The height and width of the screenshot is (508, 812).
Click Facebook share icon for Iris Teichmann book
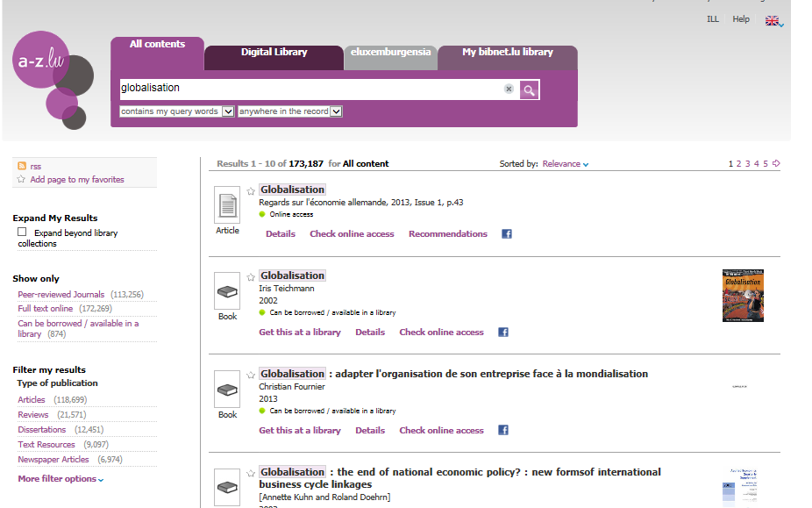coord(503,333)
